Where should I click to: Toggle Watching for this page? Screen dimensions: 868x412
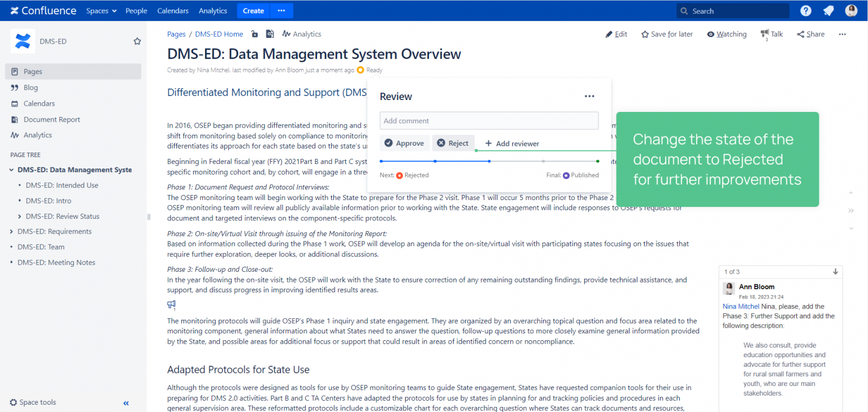tap(726, 34)
